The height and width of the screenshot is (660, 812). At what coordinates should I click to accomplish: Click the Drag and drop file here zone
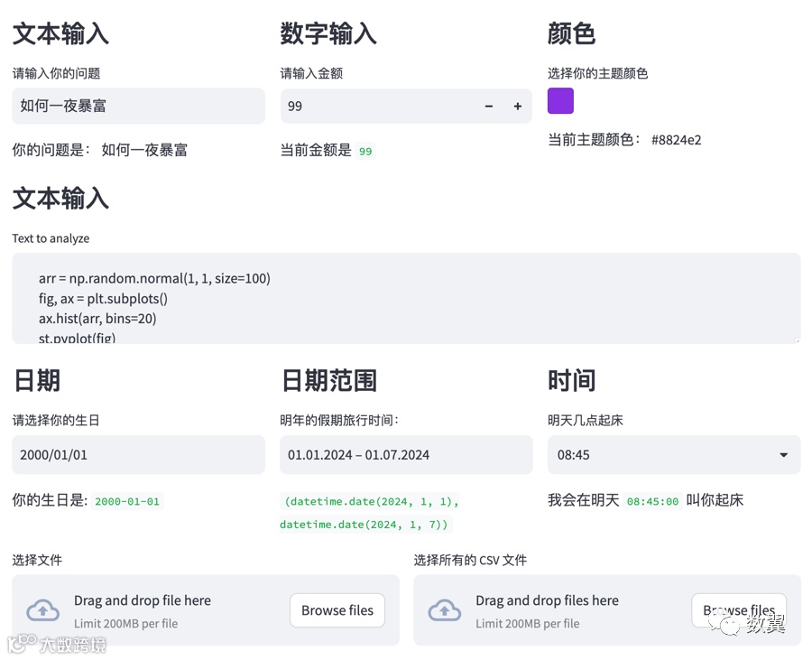206,610
